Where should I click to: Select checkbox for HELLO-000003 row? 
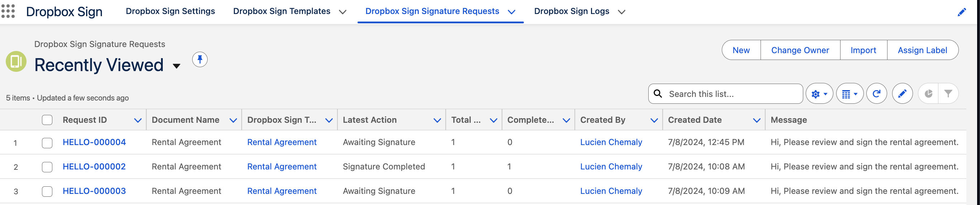47,191
